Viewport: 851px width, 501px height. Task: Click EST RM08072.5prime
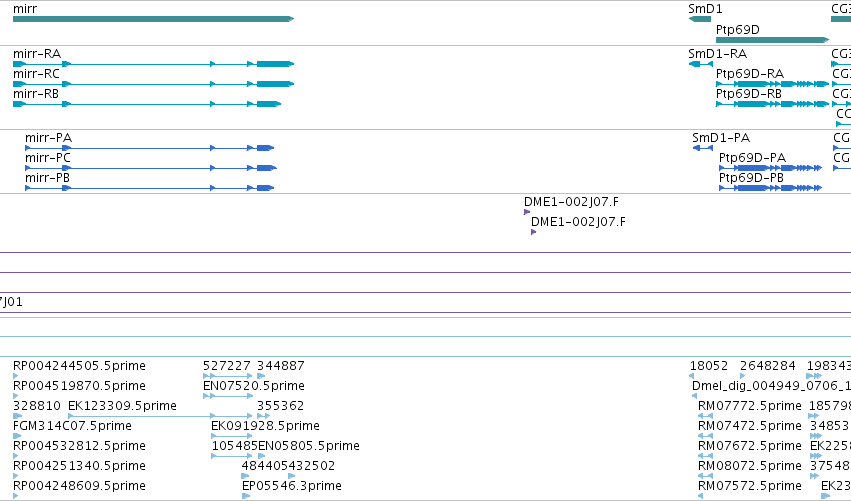pyautogui.click(x=706, y=476)
